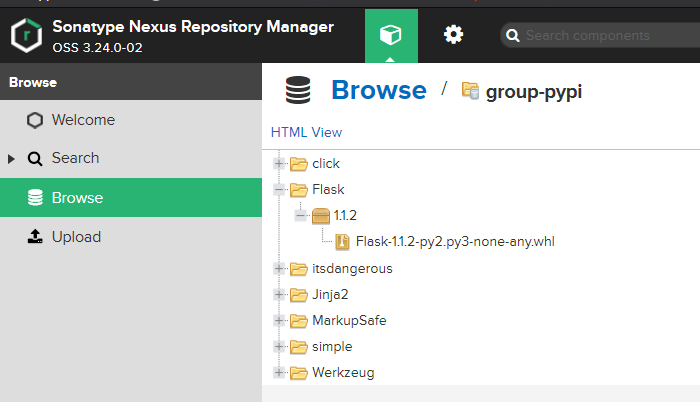Screen dimensions: 700x402
Task: Collapse the 1.1.2 version node
Action: tap(301, 215)
